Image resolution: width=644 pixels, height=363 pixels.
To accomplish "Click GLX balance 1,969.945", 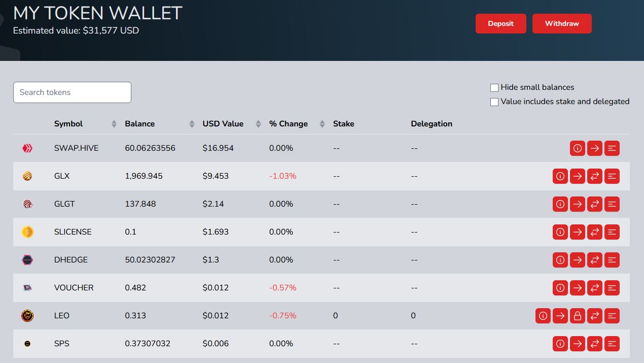I will tap(144, 176).
